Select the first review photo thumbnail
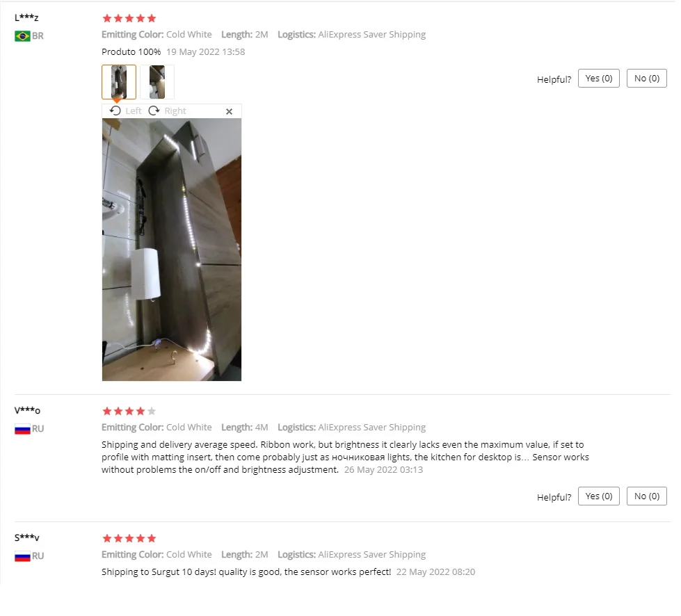Image resolution: width=681 pixels, height=616 pixels. tap(119, 82)
